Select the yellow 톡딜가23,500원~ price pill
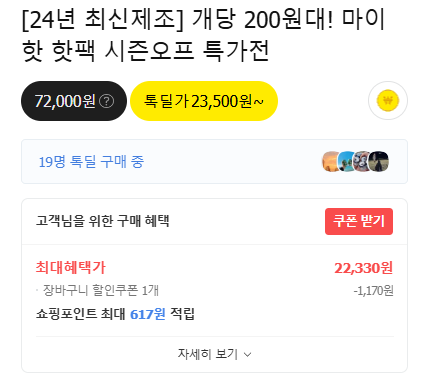424x381 pixels. tap(204, 101)
